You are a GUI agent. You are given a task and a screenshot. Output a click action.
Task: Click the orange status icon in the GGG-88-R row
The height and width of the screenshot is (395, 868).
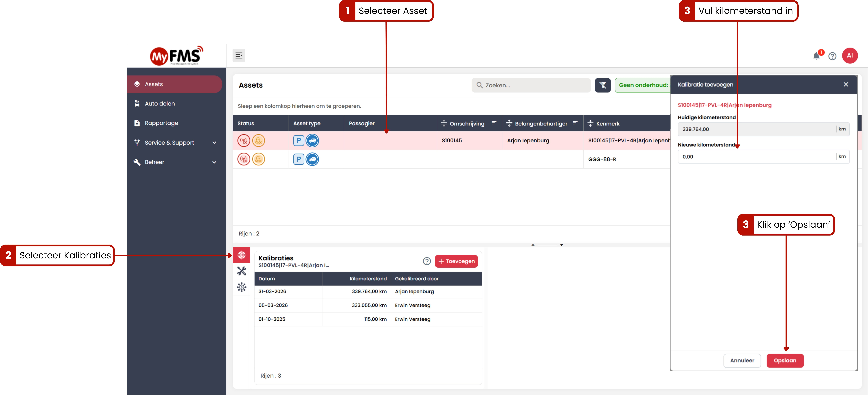tap(258, 159)
